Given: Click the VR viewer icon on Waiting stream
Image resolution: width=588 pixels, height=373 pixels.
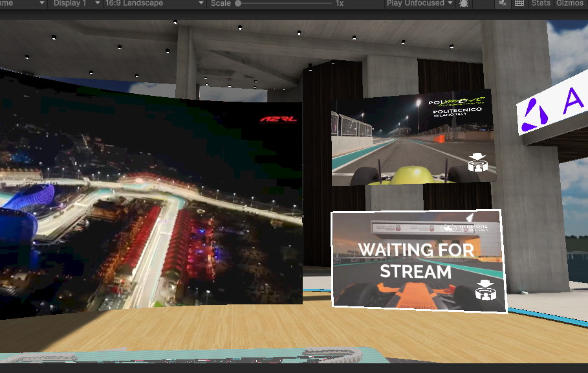Looking at the screenshot, I should tap(486, 290).
